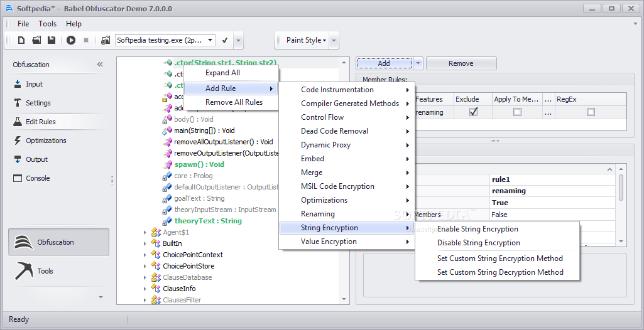The height and width of the screenshot is (330, 644).
Task: Open the Value Encryption submenu
Action: [347, 242]
